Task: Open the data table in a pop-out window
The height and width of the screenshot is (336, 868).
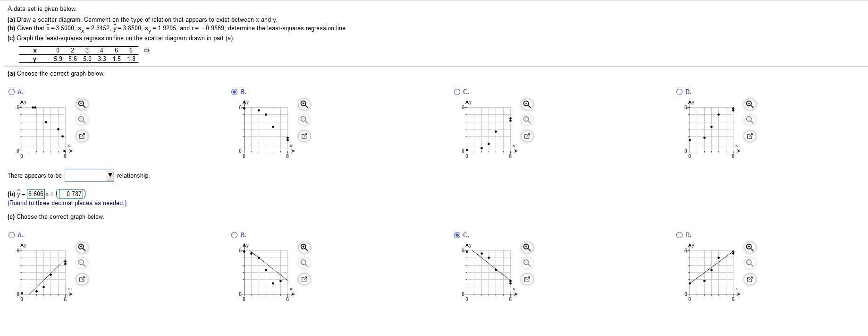Action: pos(147,51)
